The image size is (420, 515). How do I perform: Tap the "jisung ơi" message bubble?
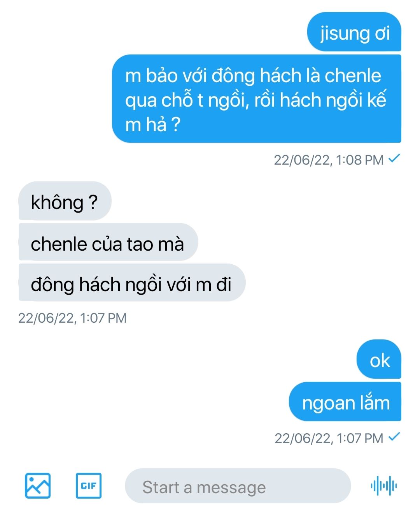pos(354,32)
